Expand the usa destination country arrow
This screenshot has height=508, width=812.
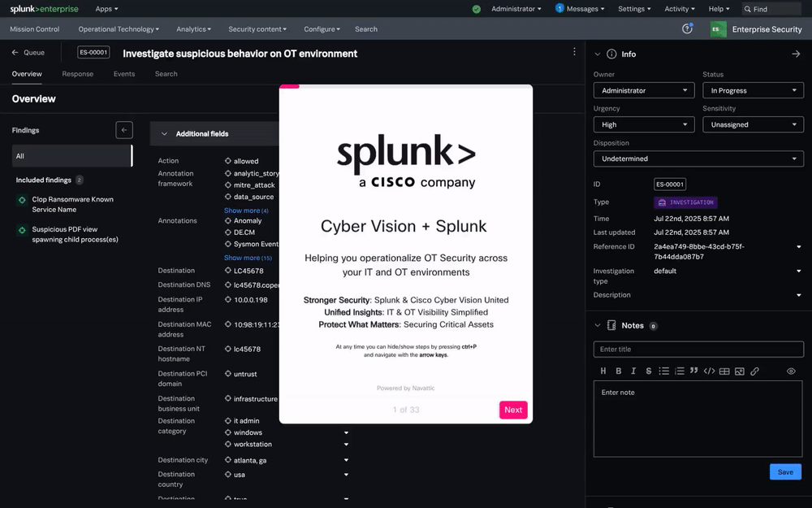[x=347, y=475]
